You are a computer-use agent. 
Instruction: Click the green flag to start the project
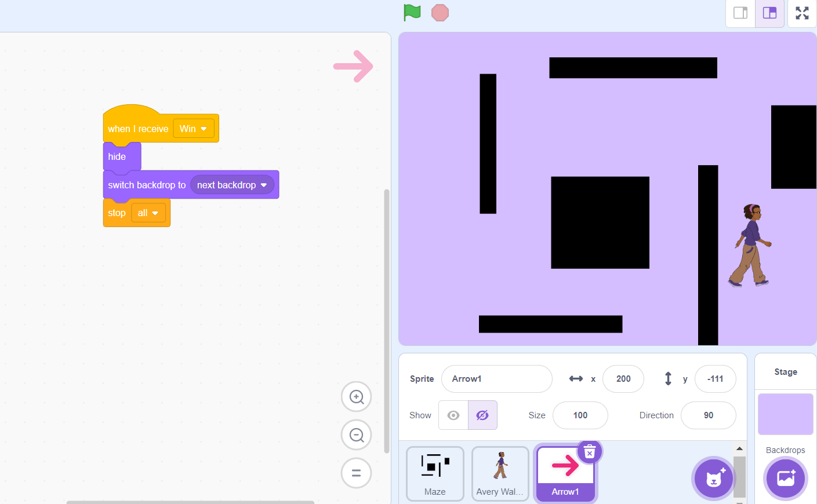coord(412,12)
